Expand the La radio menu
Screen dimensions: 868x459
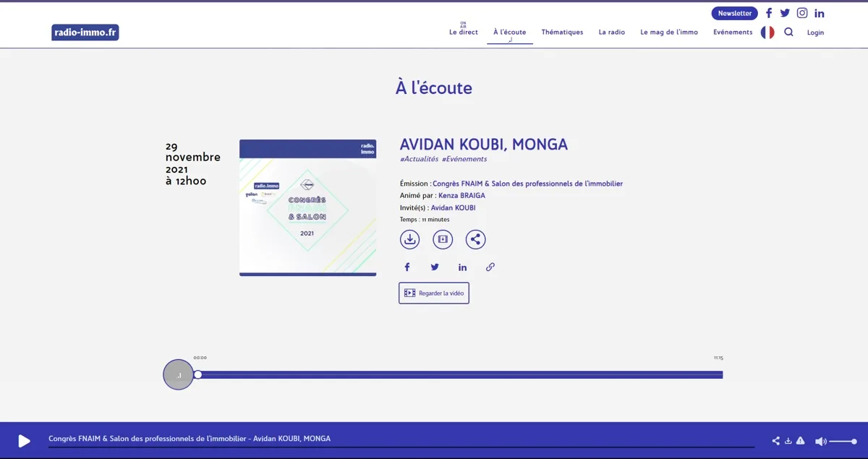[x=612, y=33]
